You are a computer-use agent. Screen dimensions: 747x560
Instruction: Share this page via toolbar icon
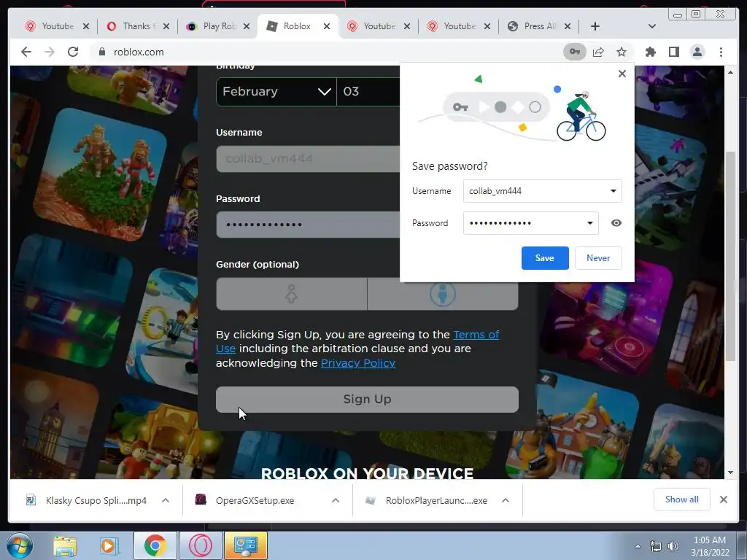598,52
